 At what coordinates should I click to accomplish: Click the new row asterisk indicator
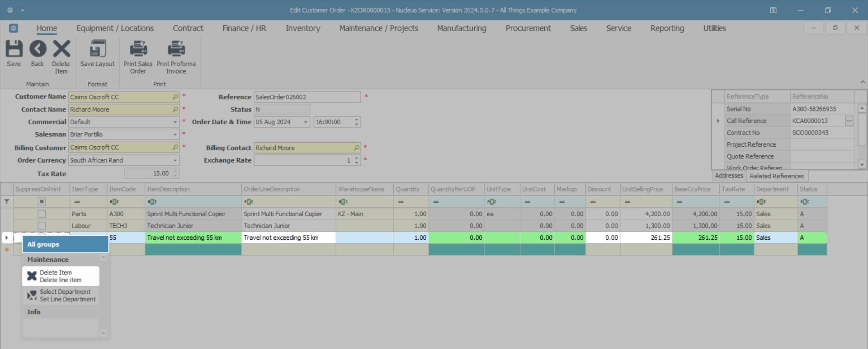(x=7, y=250)
